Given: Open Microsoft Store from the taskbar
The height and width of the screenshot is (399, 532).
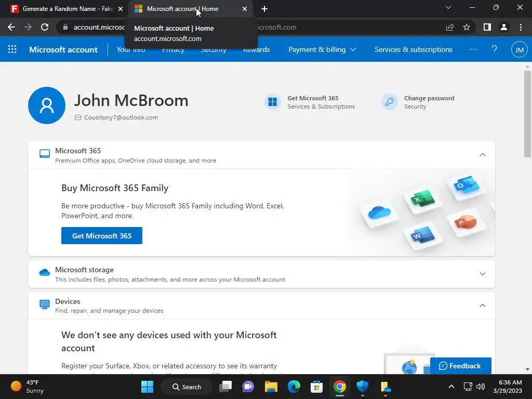Looking at the screenshot, I should click(316, 387).
